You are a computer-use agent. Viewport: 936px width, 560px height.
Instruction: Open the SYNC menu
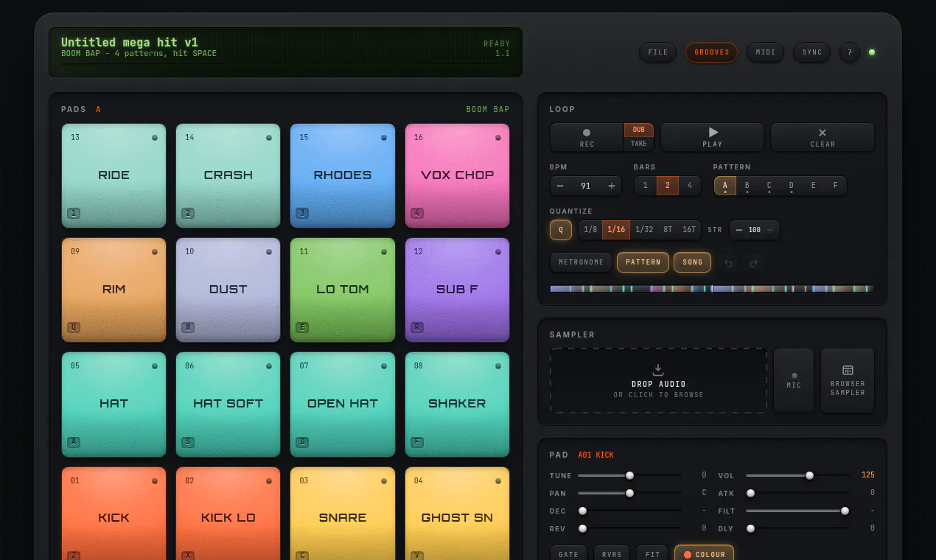(x=812, y=52)
